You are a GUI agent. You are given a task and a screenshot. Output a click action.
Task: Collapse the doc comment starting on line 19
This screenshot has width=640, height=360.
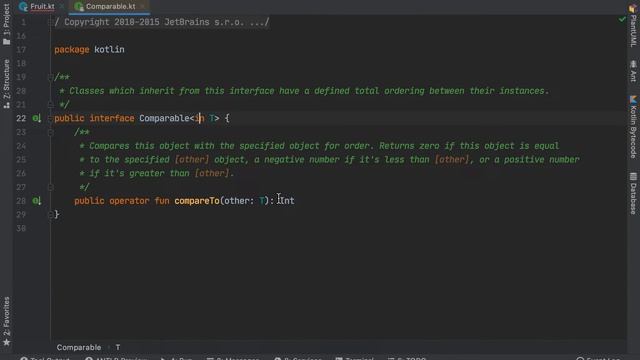click(51, 77)
